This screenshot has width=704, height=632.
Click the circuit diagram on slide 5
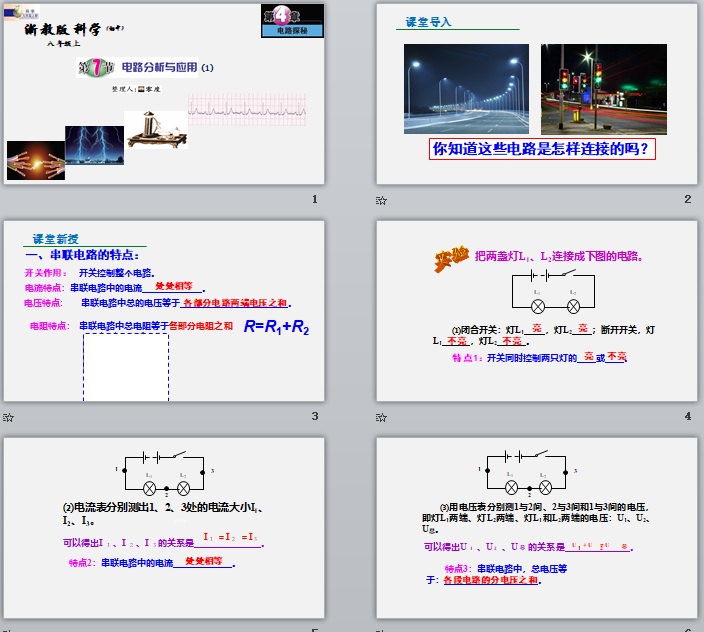pos(166,477)
